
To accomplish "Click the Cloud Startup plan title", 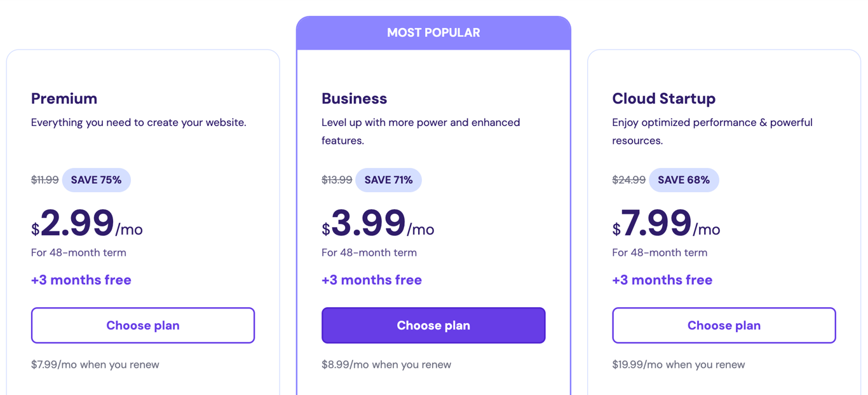I will [663, 99].
